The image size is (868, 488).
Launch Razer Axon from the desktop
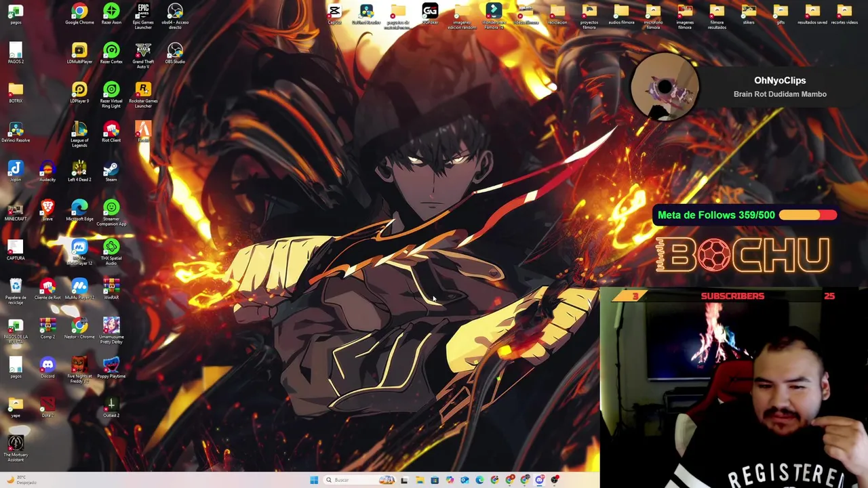111,14
